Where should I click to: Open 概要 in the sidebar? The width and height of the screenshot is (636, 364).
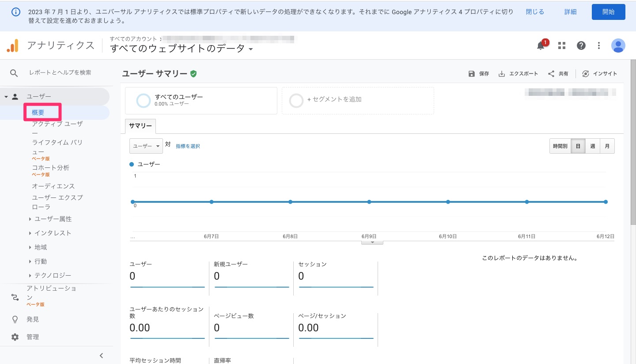[38, 113]
